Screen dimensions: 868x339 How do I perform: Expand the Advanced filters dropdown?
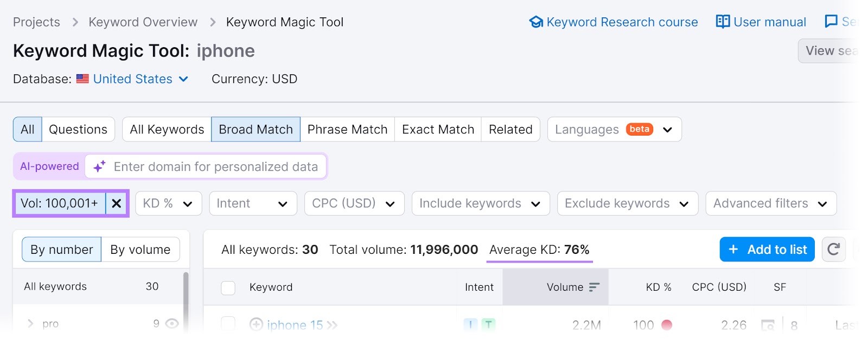770,203
